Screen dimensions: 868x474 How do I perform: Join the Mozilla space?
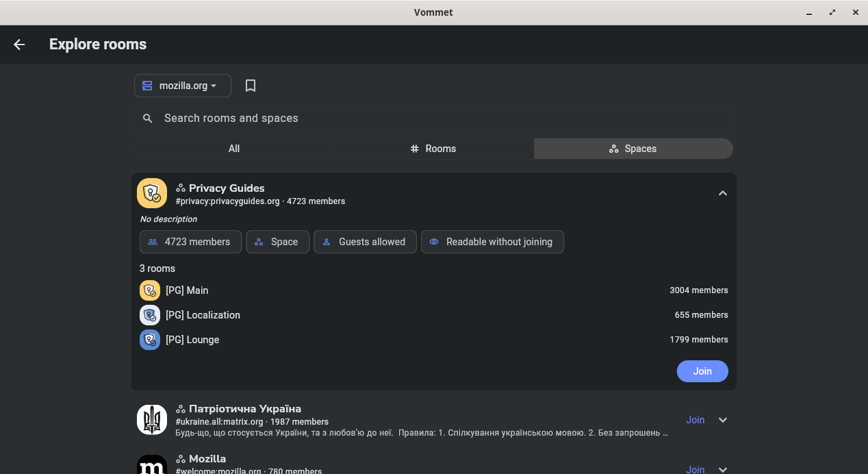point(695,469)
